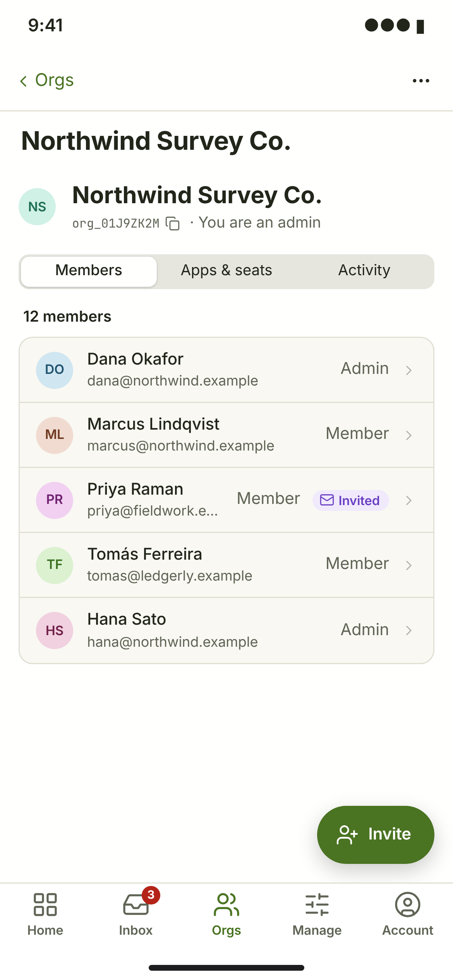The image size is (453, 980).
Task: Open Marcus Lindqvist's chevron arrow
Action: coord(408,435)
